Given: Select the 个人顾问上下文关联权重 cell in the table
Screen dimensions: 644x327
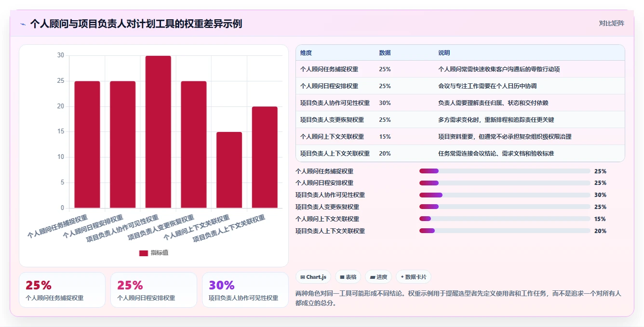Looking at the screenshot, I should tap(332, 137).
